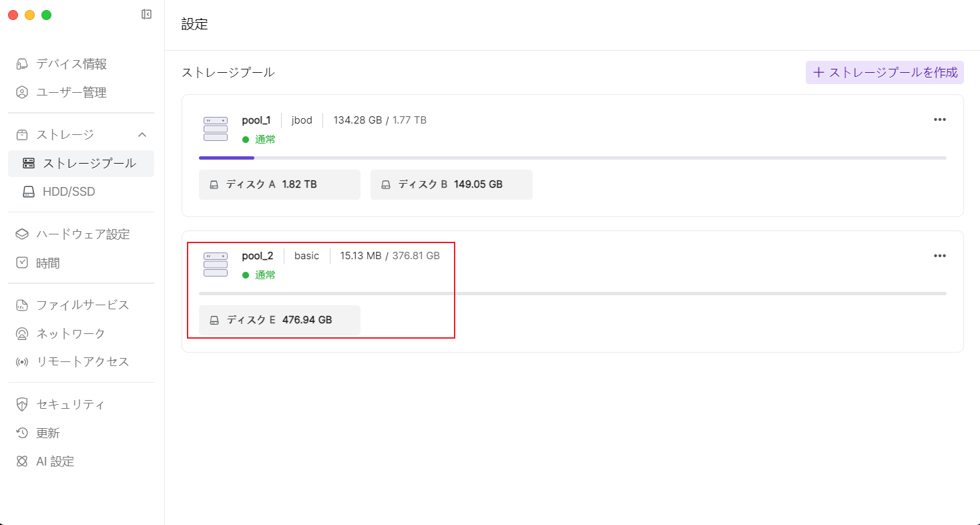Click the 更新 history icon
Image resolution: width=980 pixels, height=525 pixels.
tap(23, 433)
